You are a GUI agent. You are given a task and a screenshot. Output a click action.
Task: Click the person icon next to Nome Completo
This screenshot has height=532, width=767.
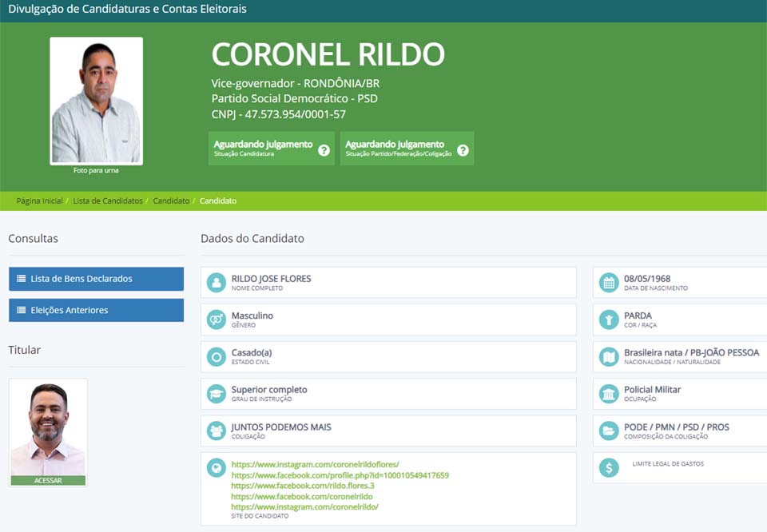coord(216,283)
